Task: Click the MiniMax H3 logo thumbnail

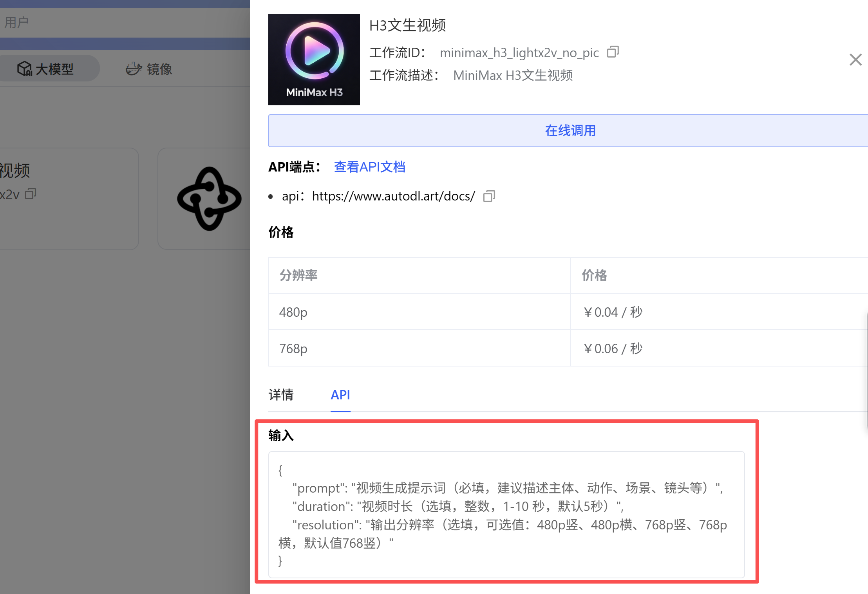Action: 314,60
